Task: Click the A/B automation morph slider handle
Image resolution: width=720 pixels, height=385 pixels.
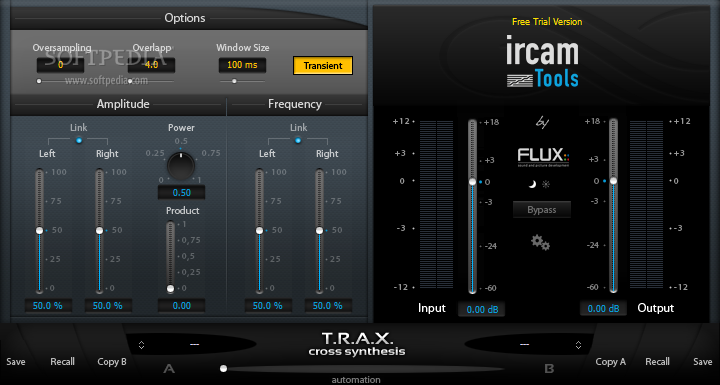Action: coord(223,368)
